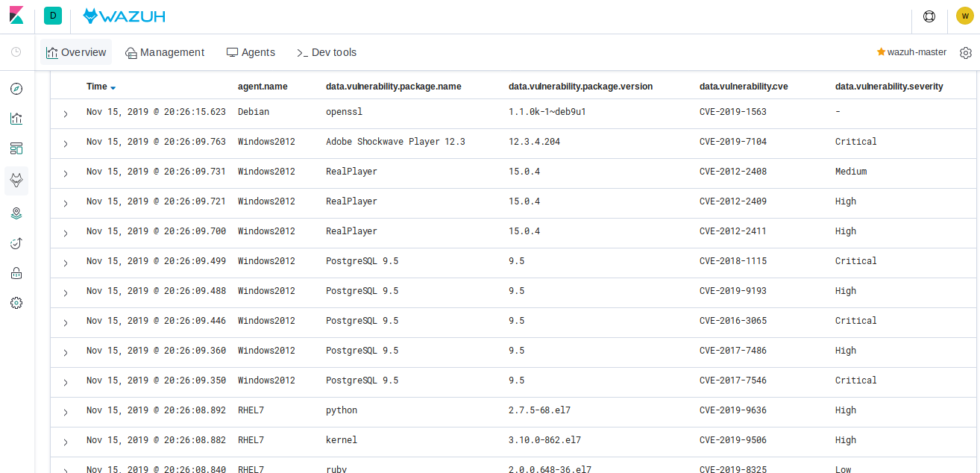Click the openssl package name cell
The image size is (980, 473).
(x=344, y=112)
